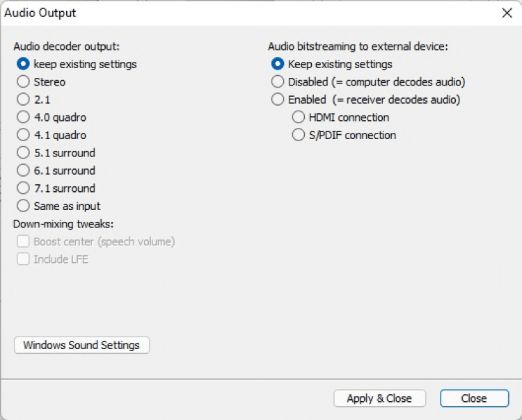Disable bitstreaming so computer decodes audio
Screen dimensions: 522x420
pos(278,82)
